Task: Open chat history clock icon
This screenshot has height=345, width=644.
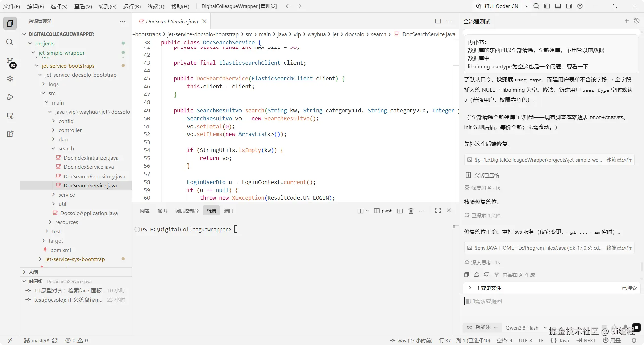Action: 637,21
